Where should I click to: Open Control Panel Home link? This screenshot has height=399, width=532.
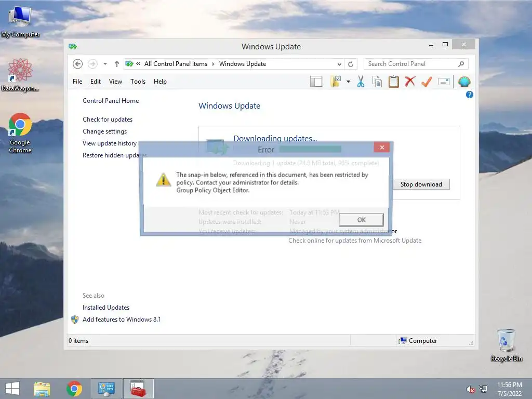(x=111, y=101)
